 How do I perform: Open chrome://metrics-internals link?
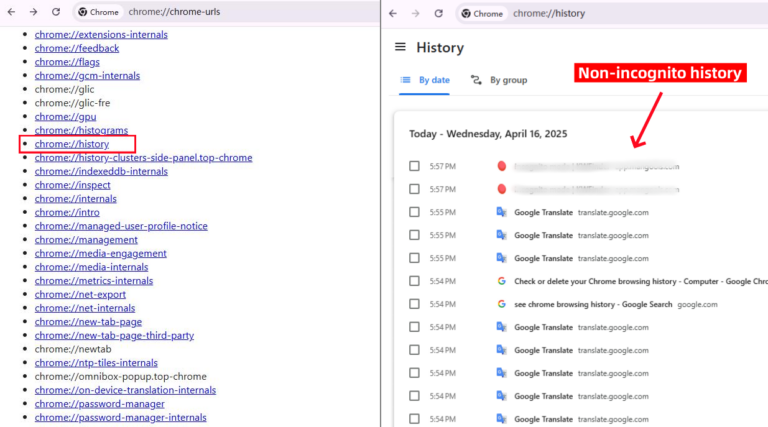coord(94,281)
